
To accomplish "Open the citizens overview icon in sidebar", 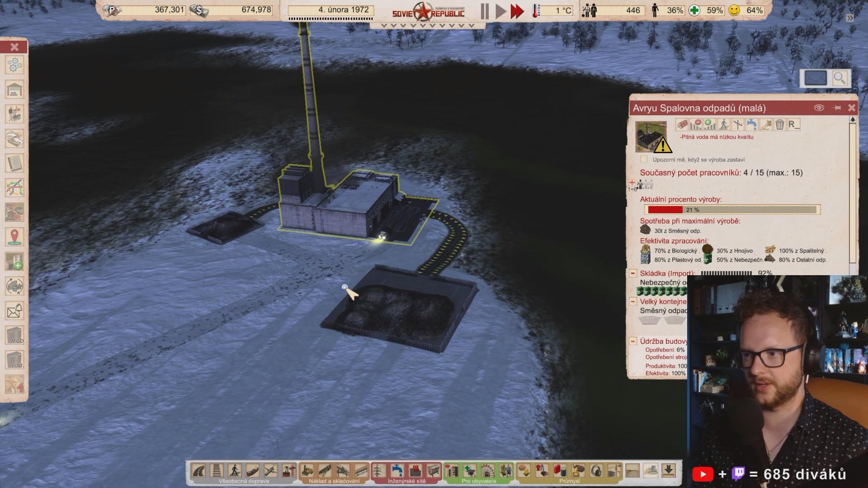I will click(14, 114).
